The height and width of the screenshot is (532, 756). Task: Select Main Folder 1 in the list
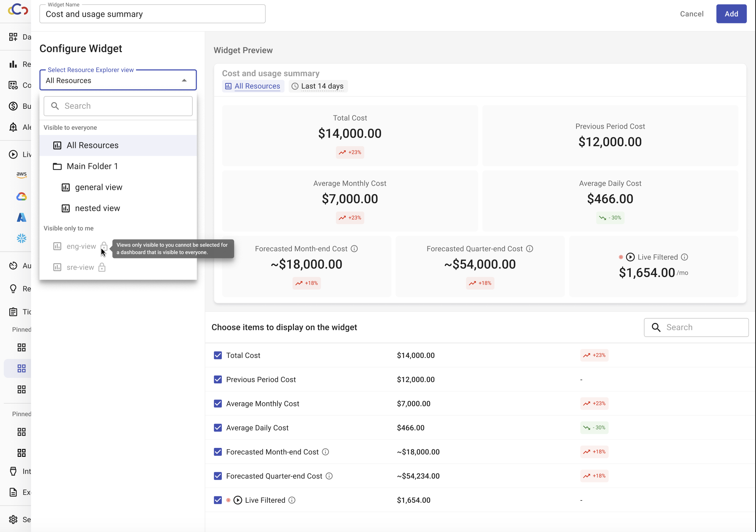tap(118, 166)
